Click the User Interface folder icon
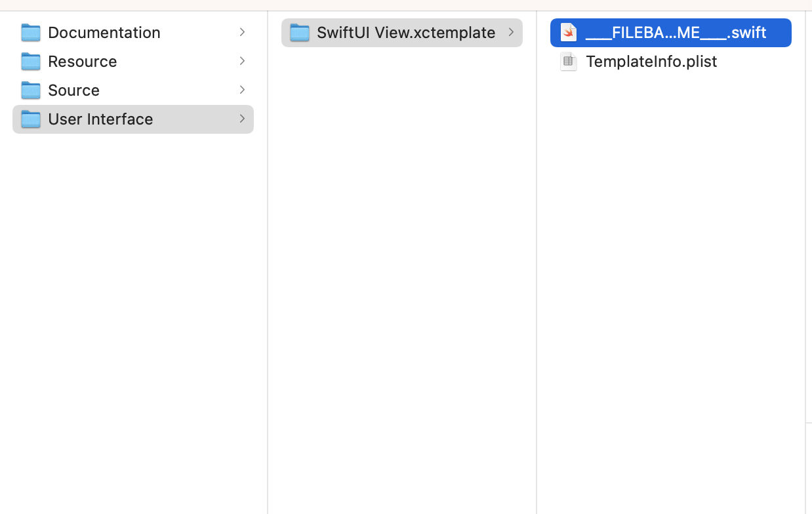The image size is (812, 514). (31, 119)
